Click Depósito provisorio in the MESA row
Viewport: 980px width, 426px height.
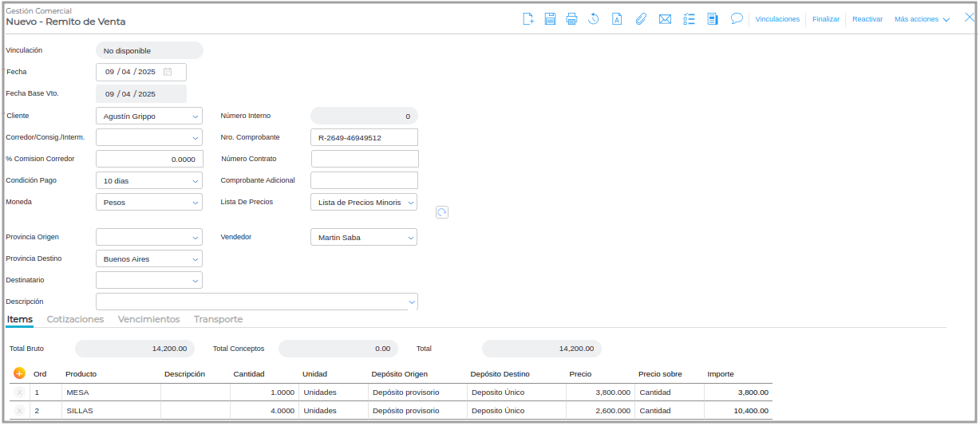[x=418, y=392]
